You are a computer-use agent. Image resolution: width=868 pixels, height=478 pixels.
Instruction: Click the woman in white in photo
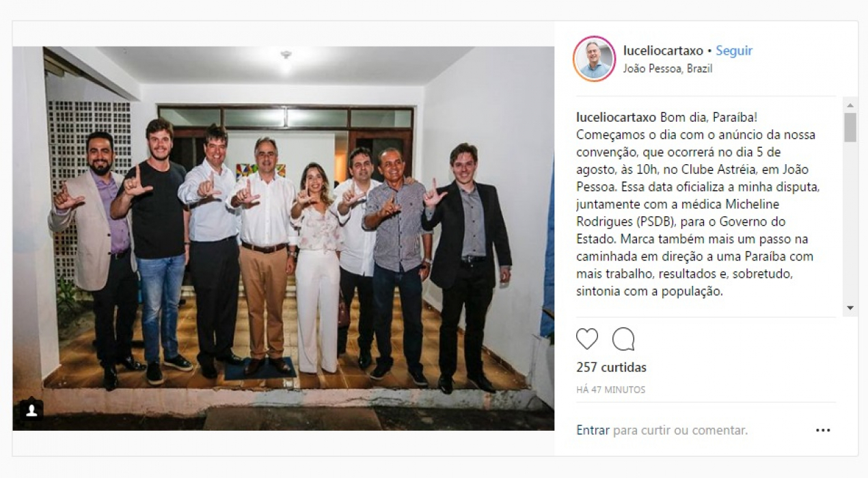coord(316,268)
